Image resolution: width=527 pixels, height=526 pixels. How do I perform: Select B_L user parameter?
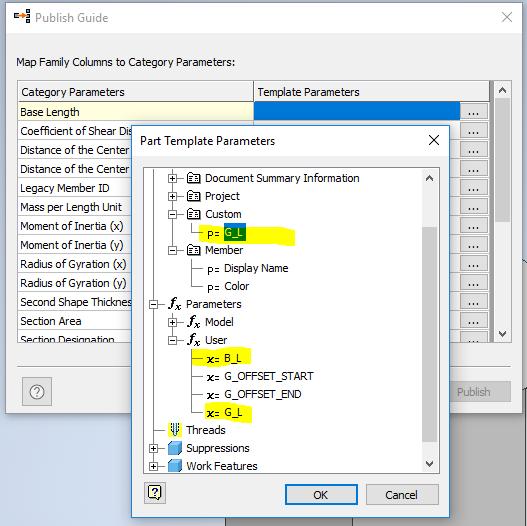[x=233, y=358]
